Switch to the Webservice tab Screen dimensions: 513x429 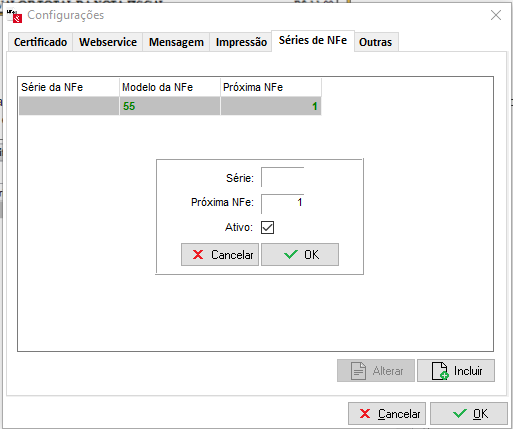click(108, 42)
